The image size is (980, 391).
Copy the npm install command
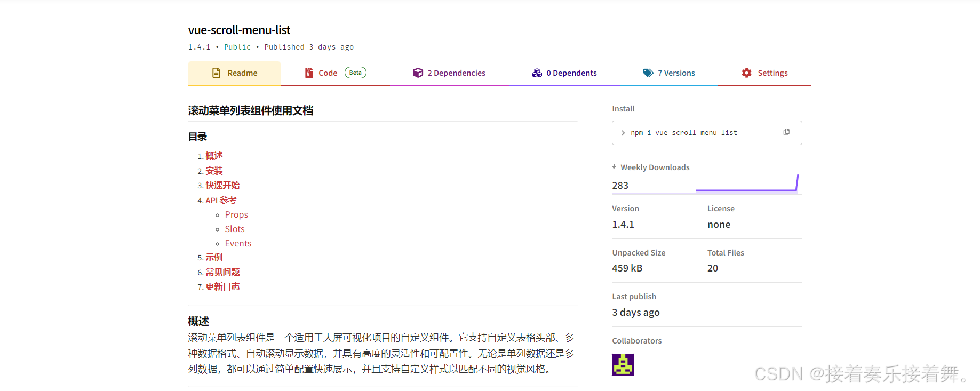[786, 132]
